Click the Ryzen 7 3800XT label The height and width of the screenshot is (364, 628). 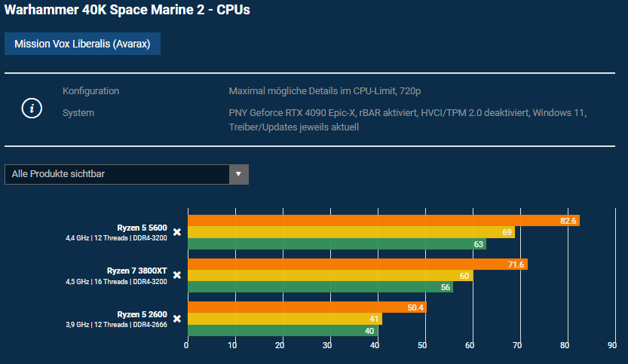[136, 271]
